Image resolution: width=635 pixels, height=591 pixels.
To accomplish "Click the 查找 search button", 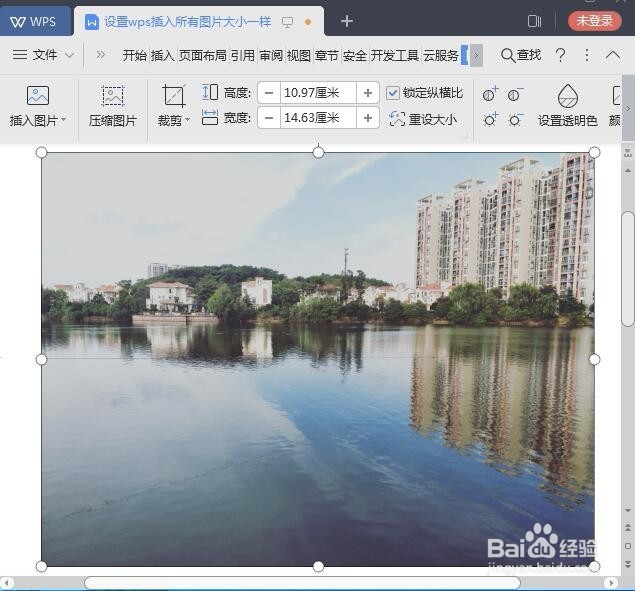I will point(521,55).
